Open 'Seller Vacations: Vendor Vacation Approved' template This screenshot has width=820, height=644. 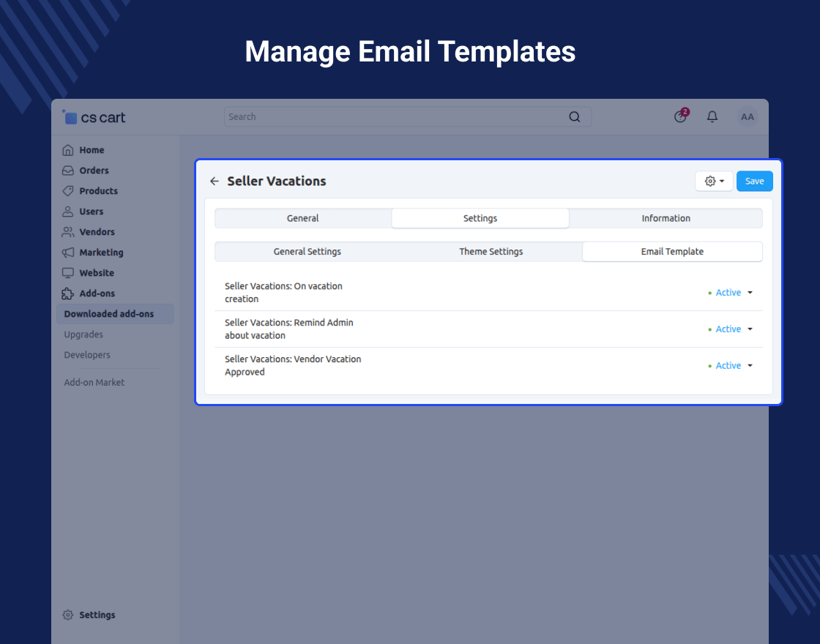click(293, 366)
